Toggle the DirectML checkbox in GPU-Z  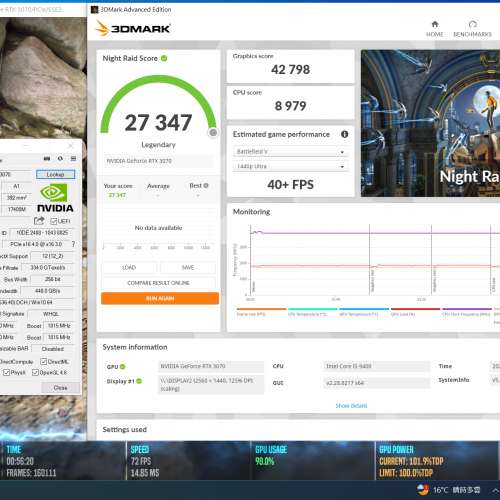[x=43, y=361]
